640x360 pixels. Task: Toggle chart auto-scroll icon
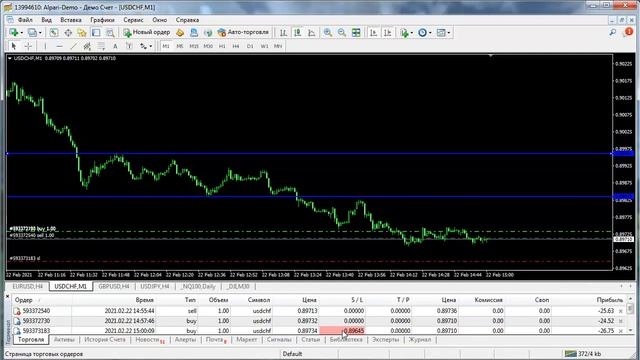coord(373,32)
